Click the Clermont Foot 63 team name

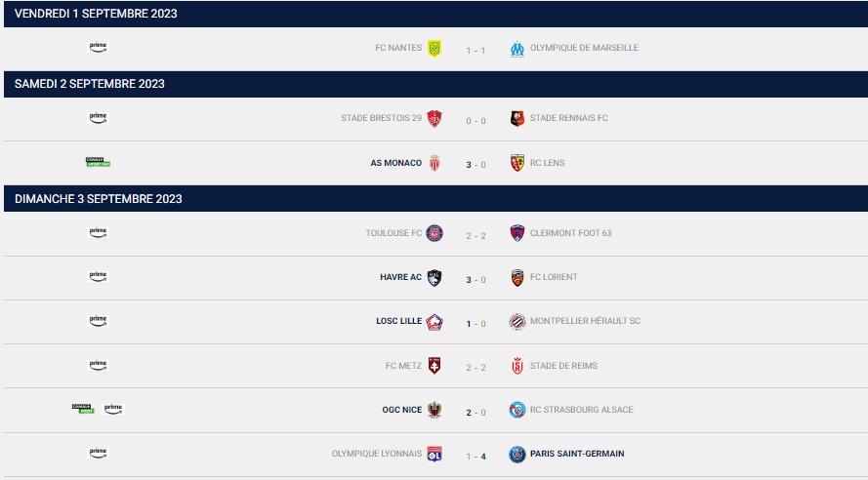pos(571,233)
